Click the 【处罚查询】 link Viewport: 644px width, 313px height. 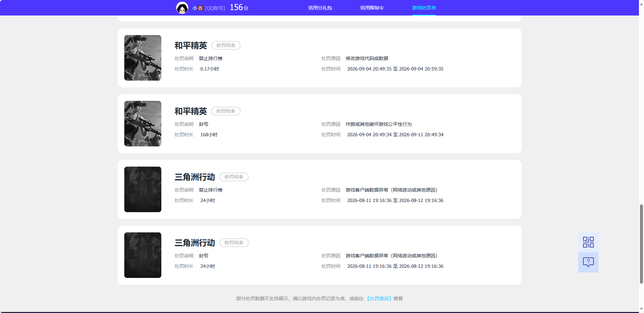coord(379,298)
